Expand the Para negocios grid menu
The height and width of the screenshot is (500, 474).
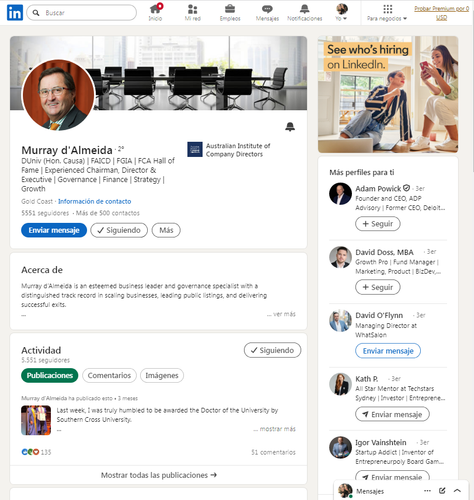[x=387, y=13]
